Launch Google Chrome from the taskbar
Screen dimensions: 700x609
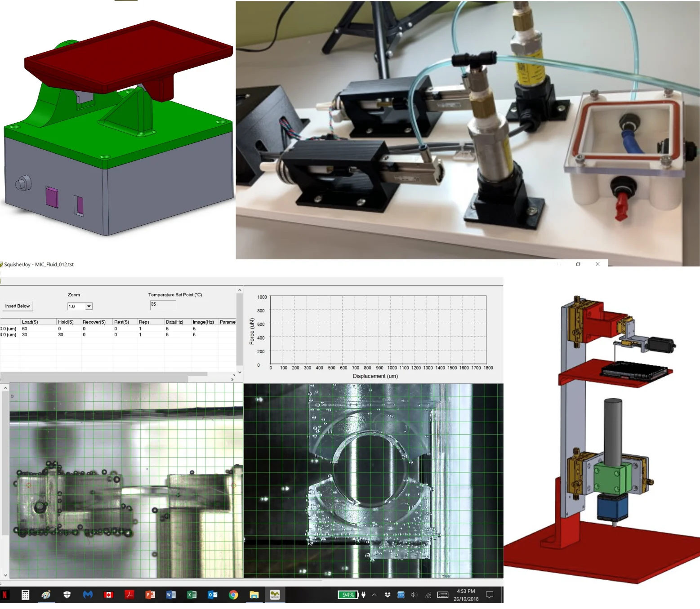pos(233,595)
